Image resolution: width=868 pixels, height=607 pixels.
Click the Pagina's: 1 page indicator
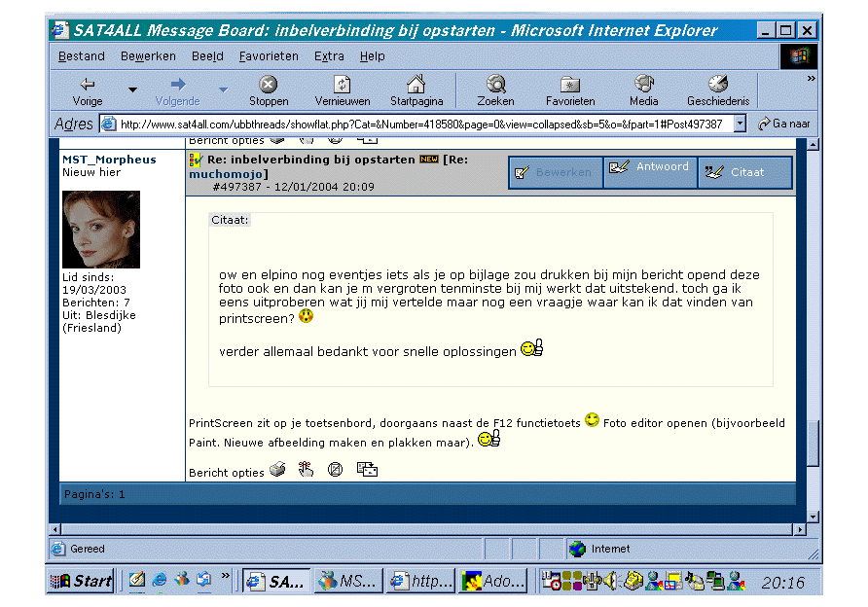click(x=94, y=494)
